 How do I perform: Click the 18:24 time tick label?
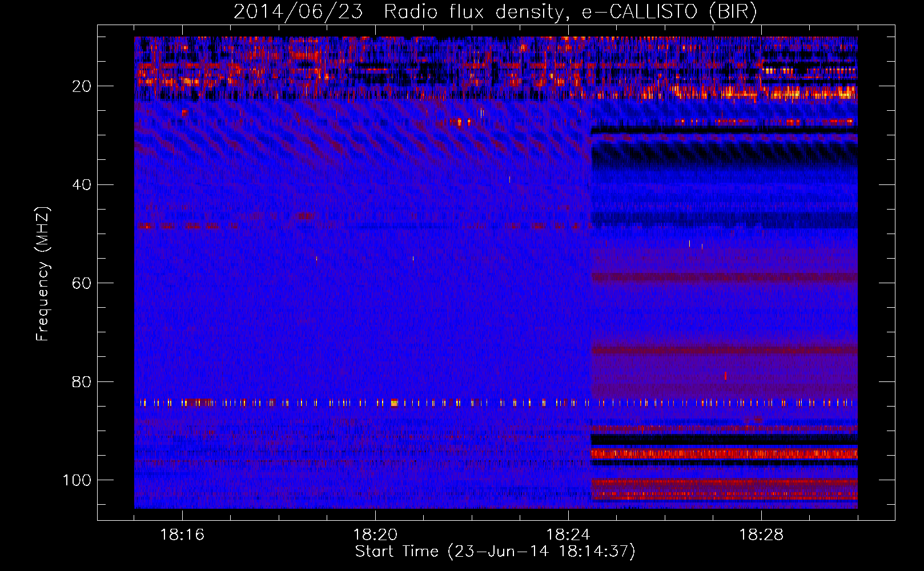pos(568,535)
